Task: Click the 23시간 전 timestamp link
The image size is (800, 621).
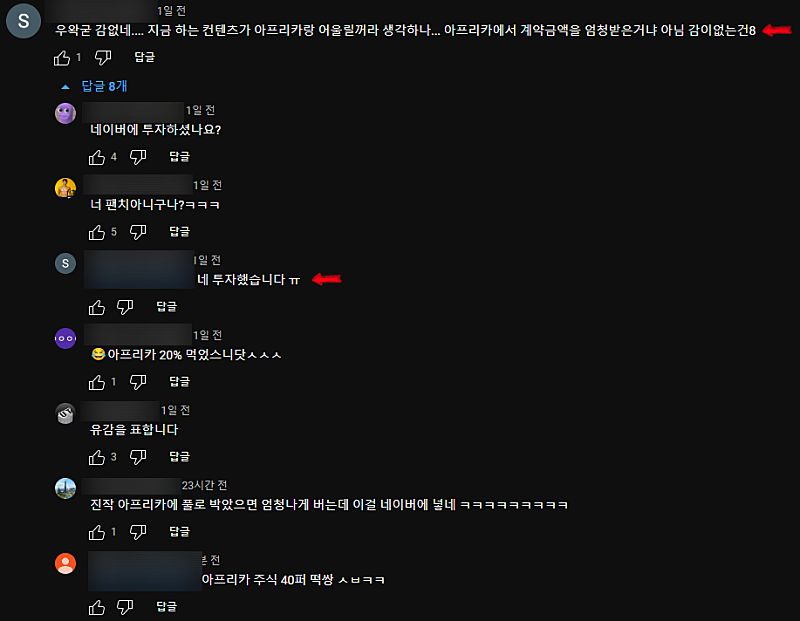Action: tap(204, 485)
